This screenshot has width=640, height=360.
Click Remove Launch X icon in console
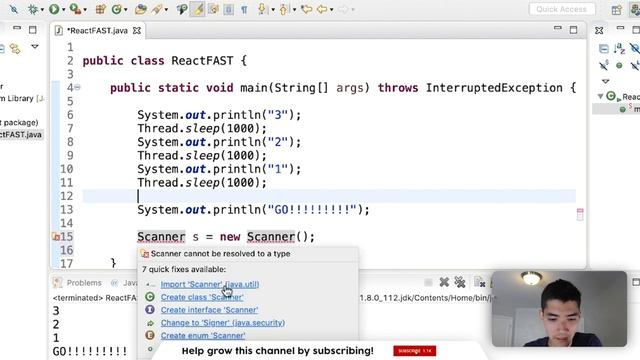[444, 282]
